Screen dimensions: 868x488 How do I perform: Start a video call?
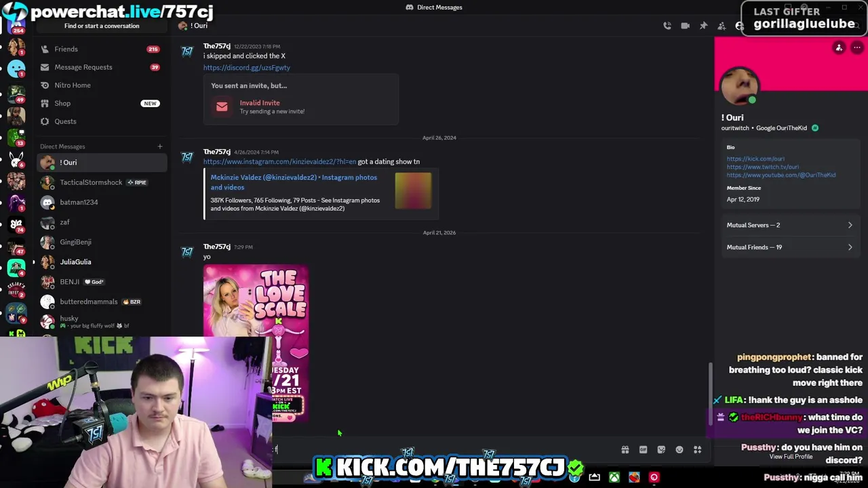[686, 26]
